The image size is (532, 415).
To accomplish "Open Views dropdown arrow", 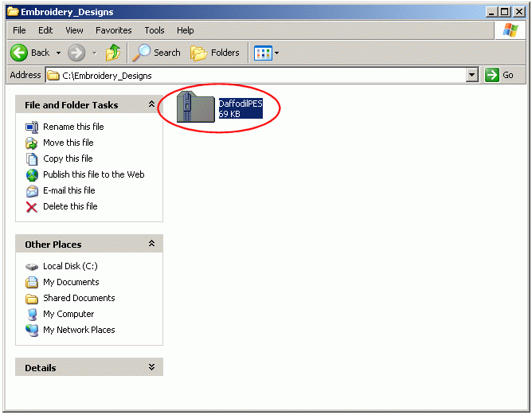I will [x=276, y=53].
